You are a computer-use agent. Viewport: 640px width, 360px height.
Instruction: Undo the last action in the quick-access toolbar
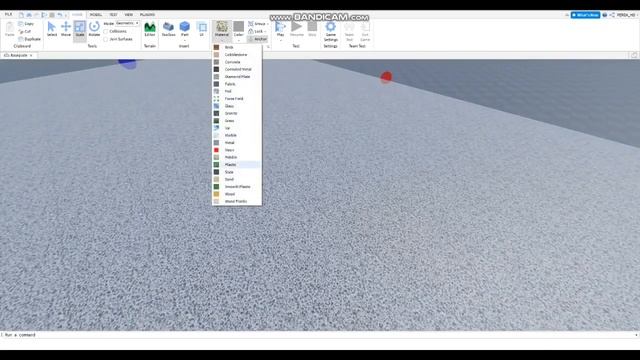[60, 15]
